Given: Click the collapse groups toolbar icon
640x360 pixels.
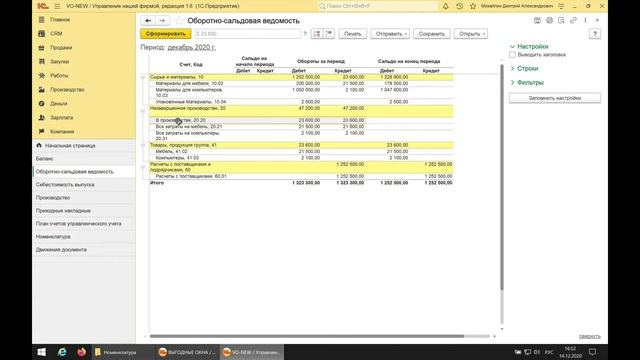Looking at the screenshot, I should 329,34.
